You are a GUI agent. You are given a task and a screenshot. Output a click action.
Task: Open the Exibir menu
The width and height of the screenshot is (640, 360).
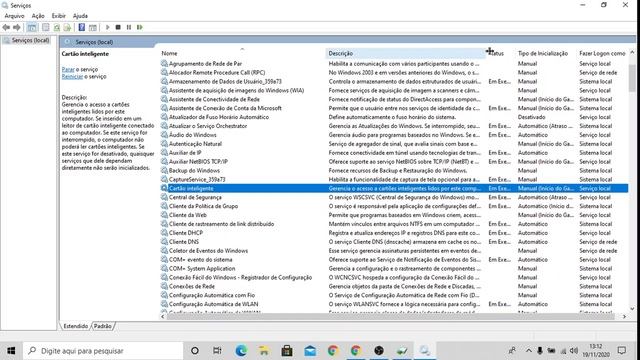click(58, 16)
